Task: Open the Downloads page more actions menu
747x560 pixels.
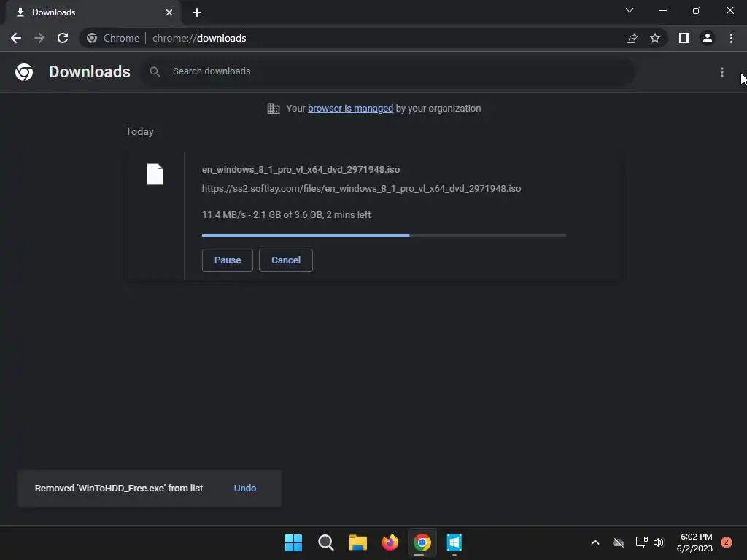Action: pyautogui.click(x=722, y=72)
